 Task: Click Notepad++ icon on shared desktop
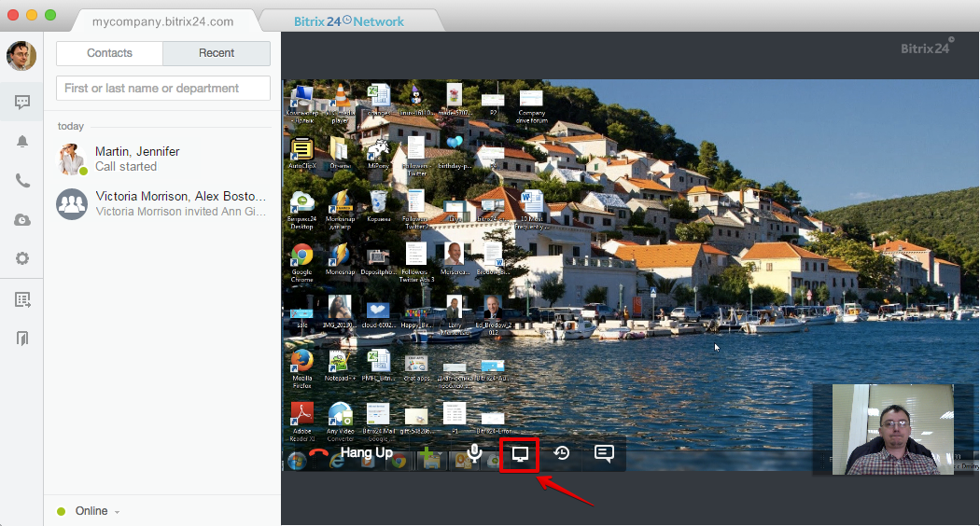[340, 366]
